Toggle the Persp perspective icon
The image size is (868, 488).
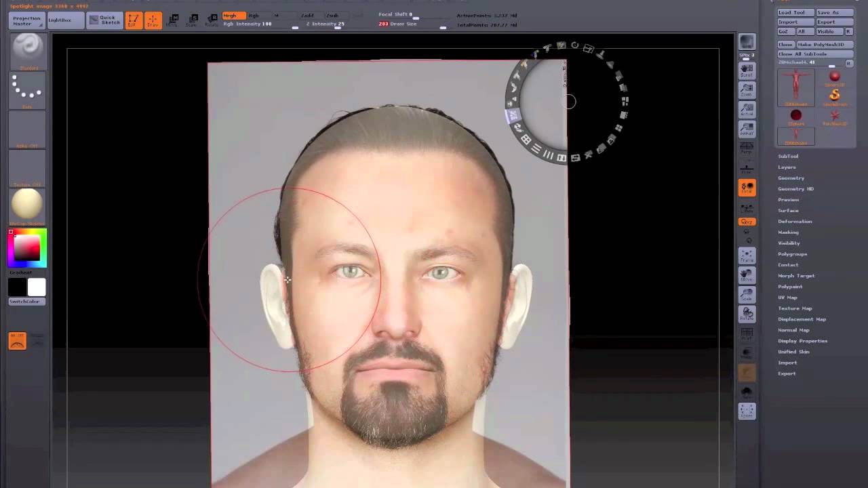click(747, 148)
